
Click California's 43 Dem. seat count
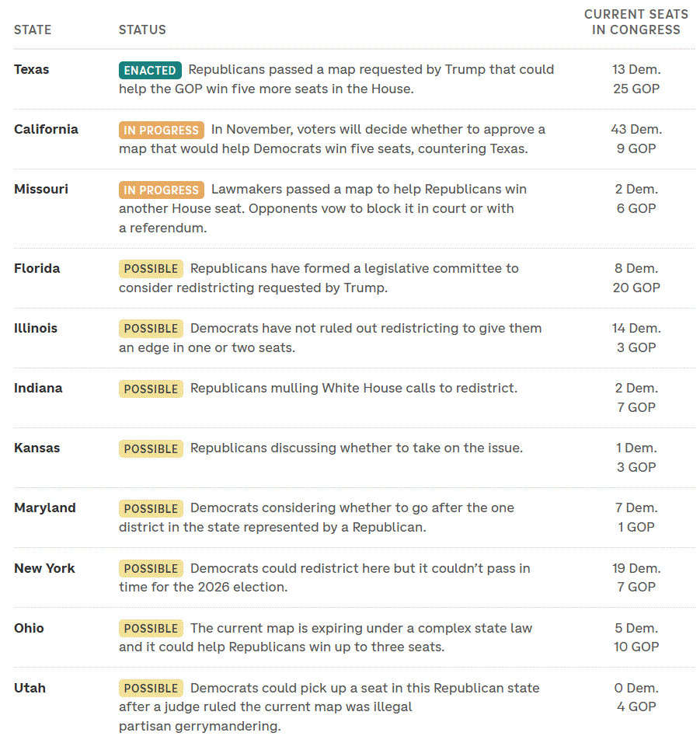tap(636, 129)
